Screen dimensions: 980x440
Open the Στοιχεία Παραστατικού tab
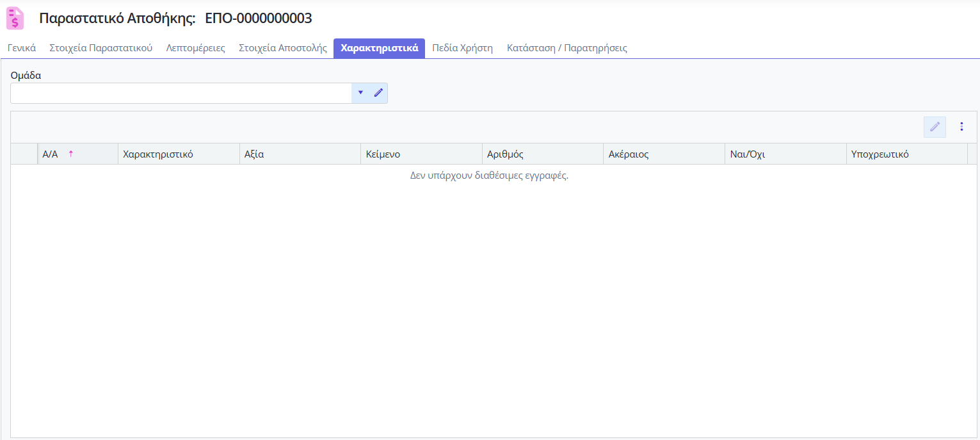point(101,48)
